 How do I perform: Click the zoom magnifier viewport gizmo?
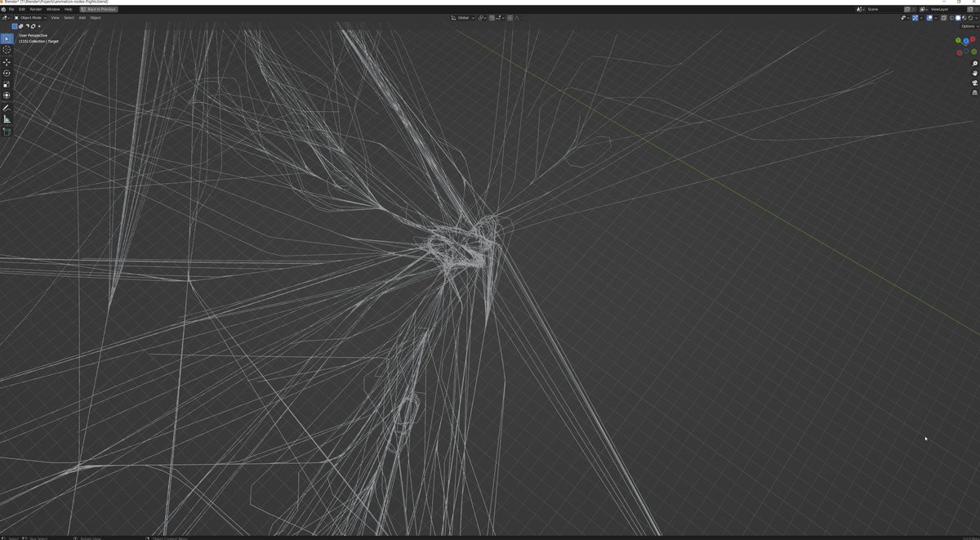[974, 64]
